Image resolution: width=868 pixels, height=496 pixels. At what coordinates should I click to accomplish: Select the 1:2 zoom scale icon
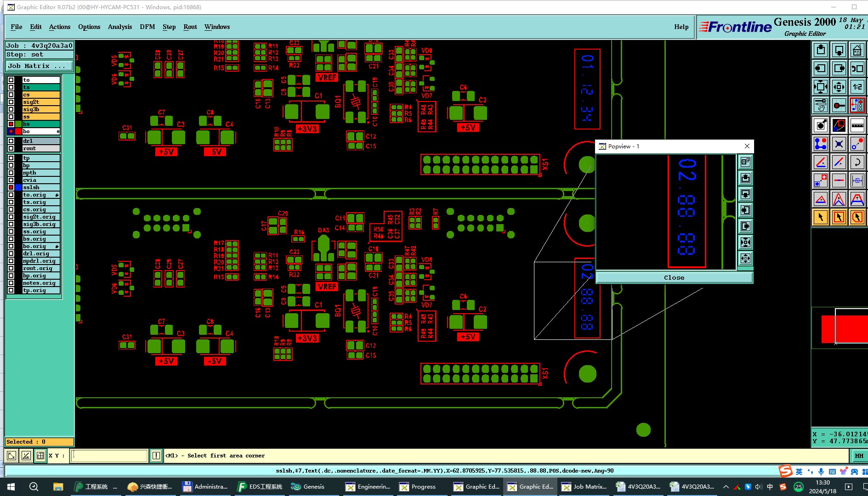click(857, 87)
